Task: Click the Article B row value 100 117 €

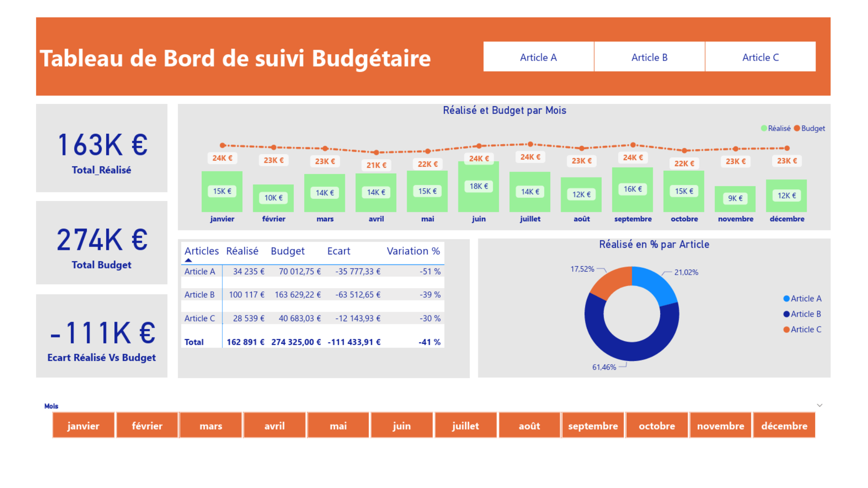Action: pos(246,295)
